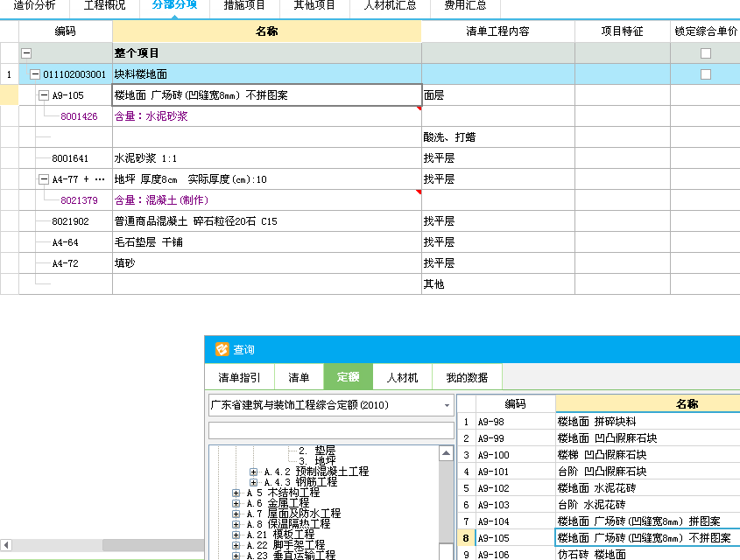Expand A.6 金属工程 node
This screenshot has height=560, width=740.
236,503
